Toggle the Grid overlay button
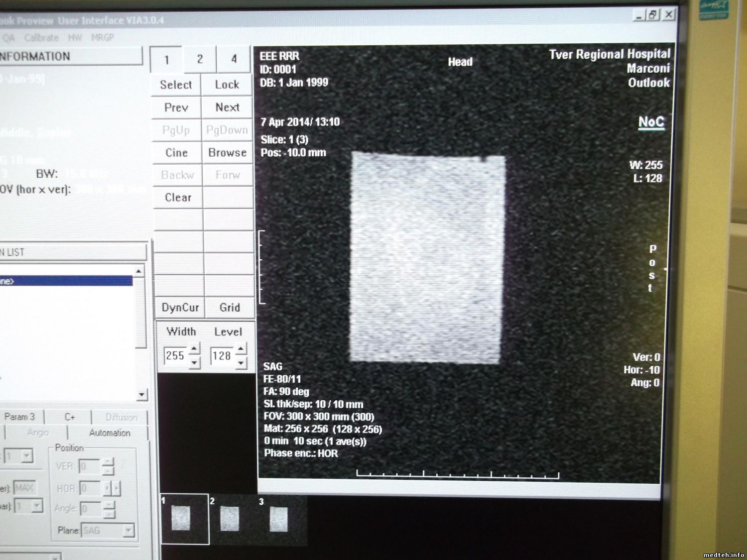The height and width of the screenshot is (560, 747). click(230, 308)
